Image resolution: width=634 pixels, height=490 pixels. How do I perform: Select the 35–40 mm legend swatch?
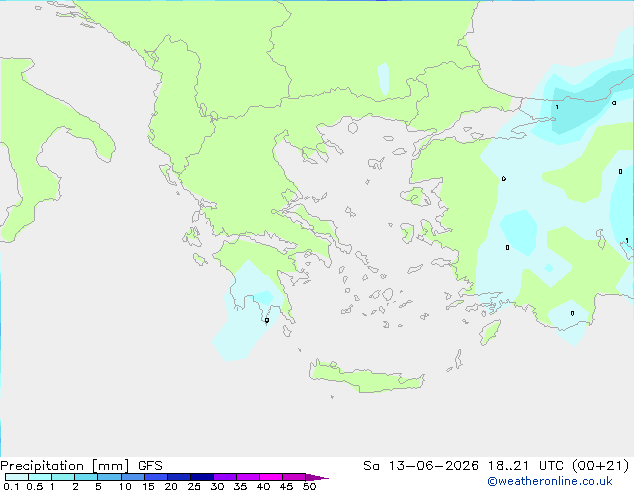tap(248, 477)
